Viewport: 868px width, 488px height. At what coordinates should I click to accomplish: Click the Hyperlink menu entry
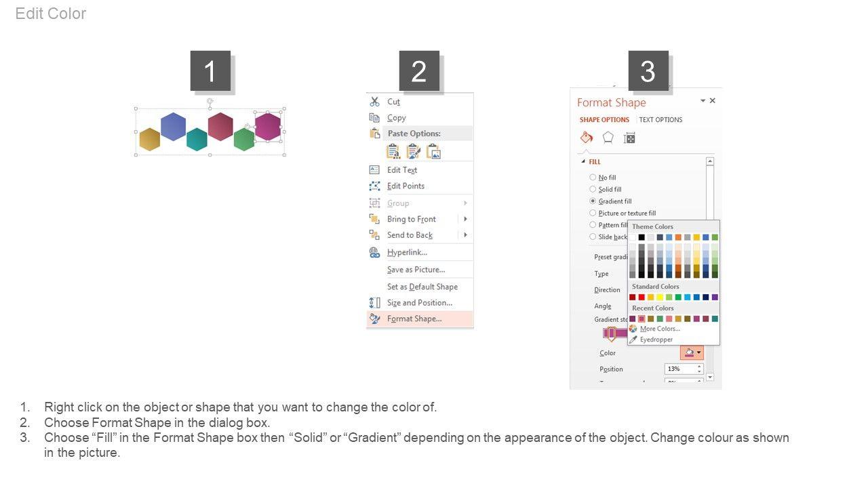(407, 252)
